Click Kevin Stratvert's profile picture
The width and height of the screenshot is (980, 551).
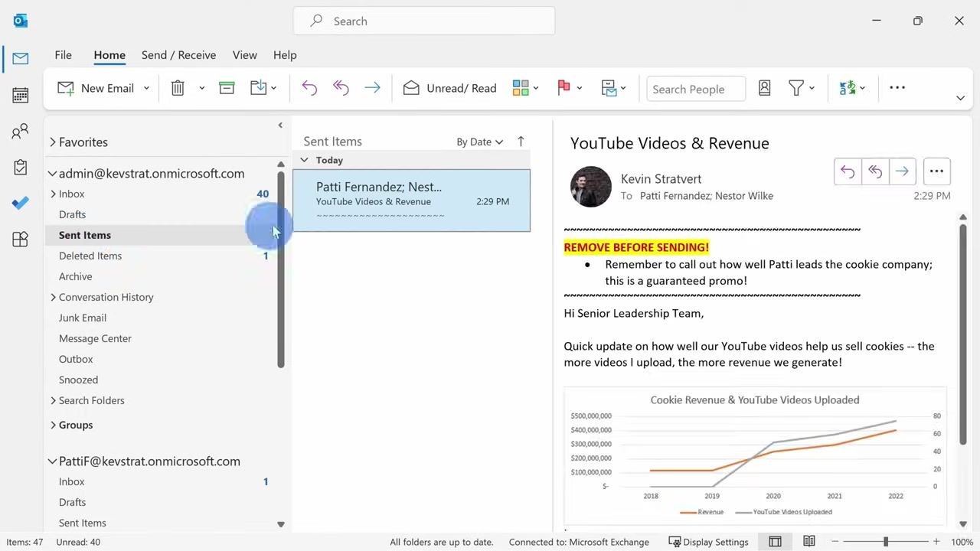pos(591,187)
